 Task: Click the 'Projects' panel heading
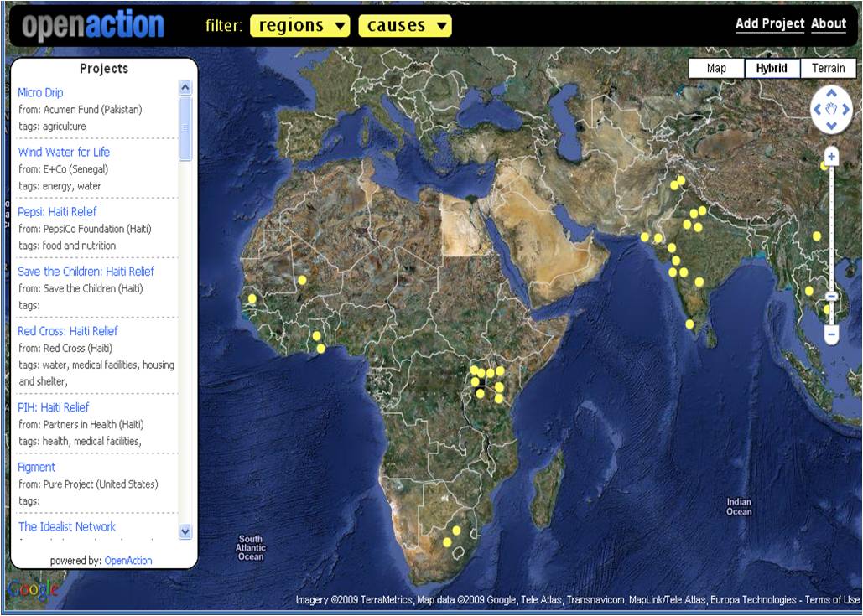pos(104,69)
